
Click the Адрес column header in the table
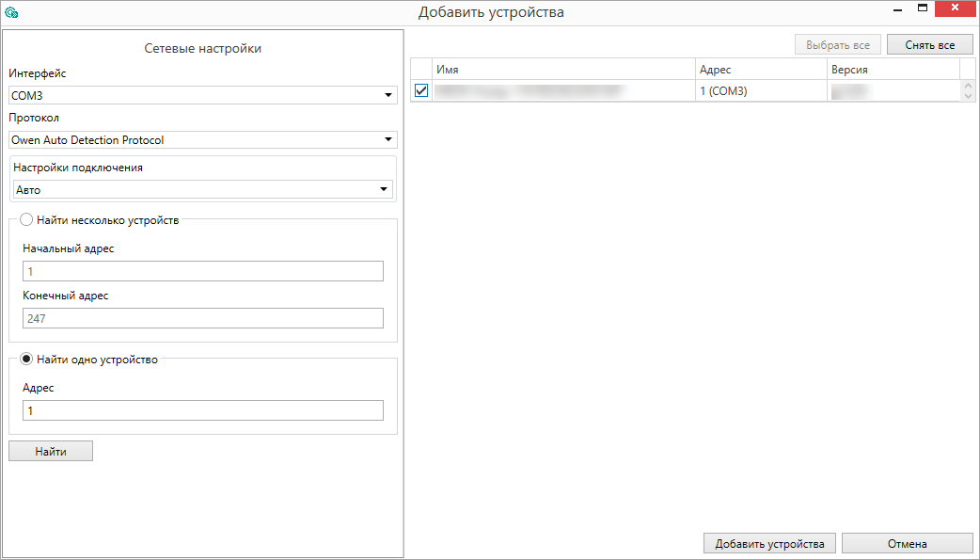point(760,70)
